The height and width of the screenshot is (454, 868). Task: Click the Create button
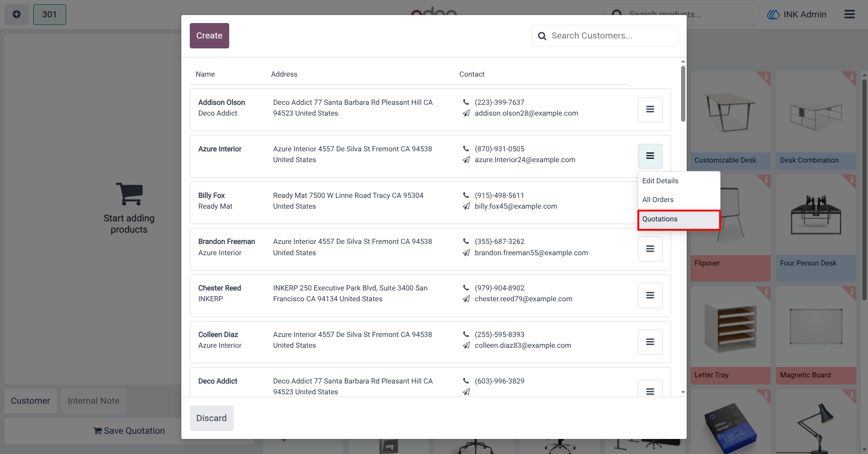209,36
